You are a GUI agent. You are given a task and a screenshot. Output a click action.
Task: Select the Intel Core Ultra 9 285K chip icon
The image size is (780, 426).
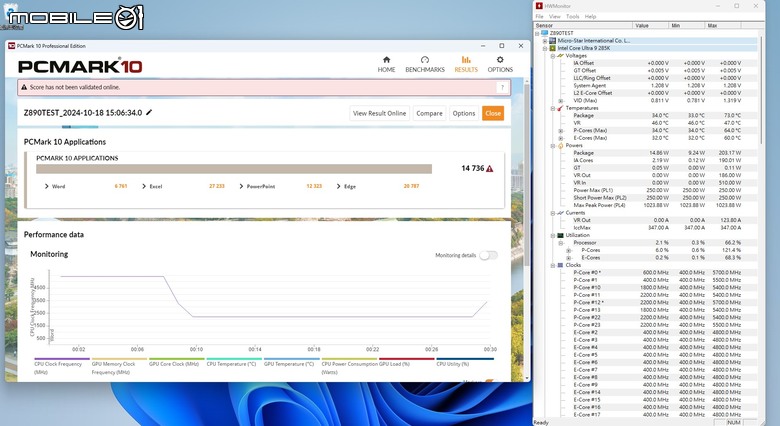coord(553,48)
